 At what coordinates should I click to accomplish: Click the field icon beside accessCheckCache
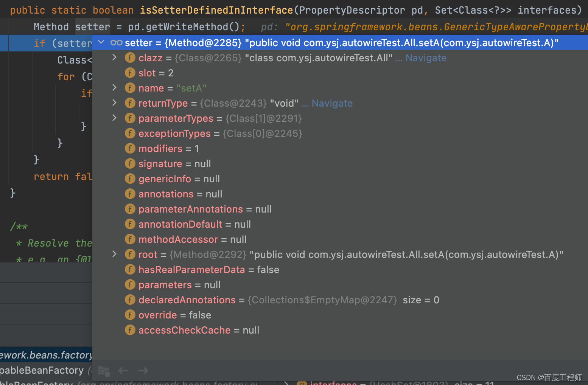tap(130, 330)
